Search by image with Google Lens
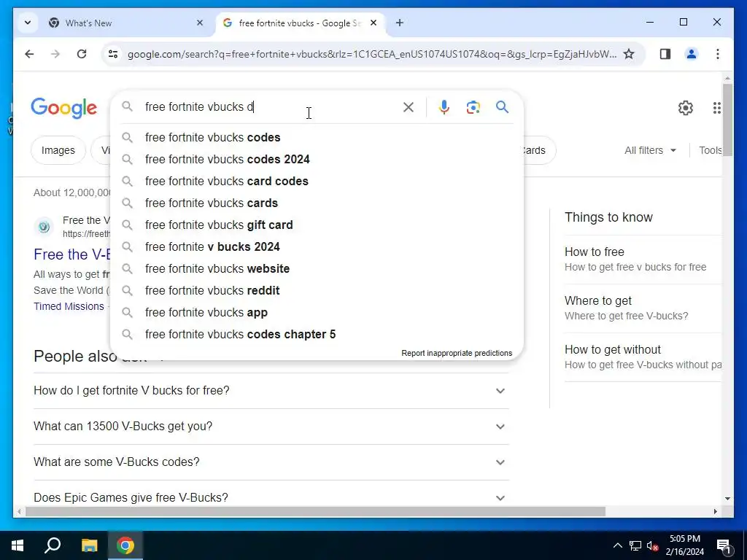The width and height of the screenshot is (747, 560). (x=473, y=107)
